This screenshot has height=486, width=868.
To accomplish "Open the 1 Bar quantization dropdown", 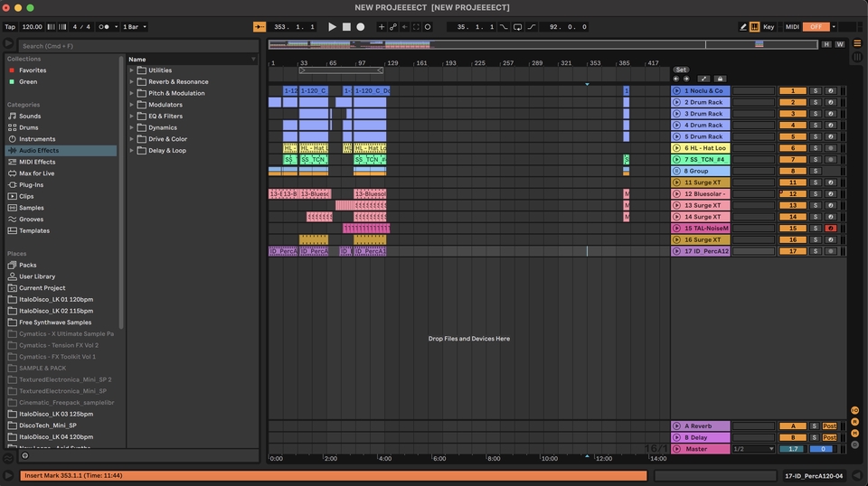I will coord(134,27).
